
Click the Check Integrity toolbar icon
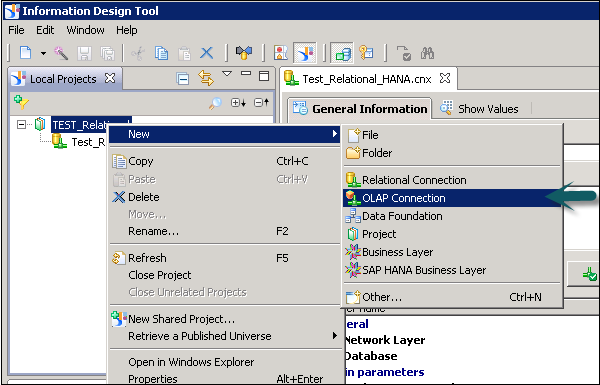click(404, 53)
